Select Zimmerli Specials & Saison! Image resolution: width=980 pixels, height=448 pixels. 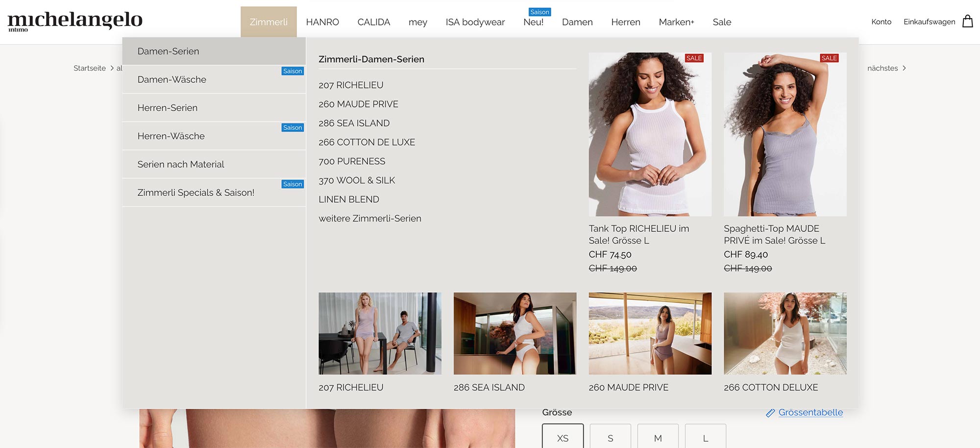tap(214, 193)
